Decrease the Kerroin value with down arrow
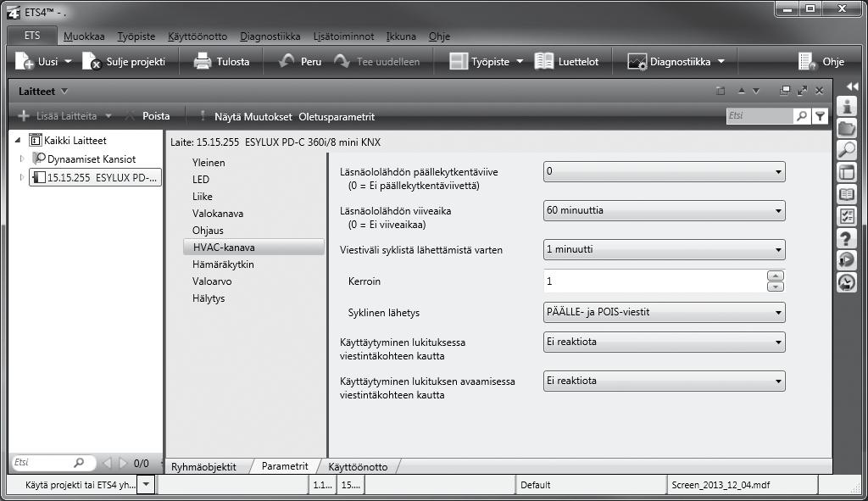 tap(776, 287)
